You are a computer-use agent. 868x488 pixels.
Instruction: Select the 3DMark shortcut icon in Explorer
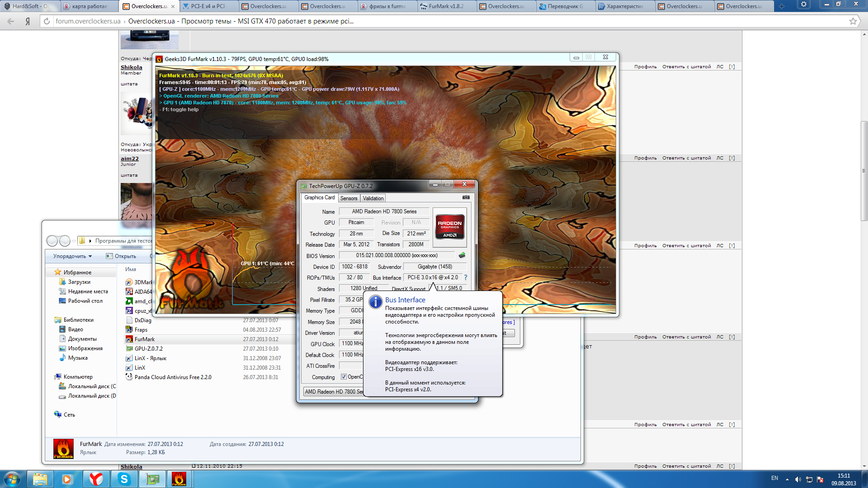tap(129, 282)
